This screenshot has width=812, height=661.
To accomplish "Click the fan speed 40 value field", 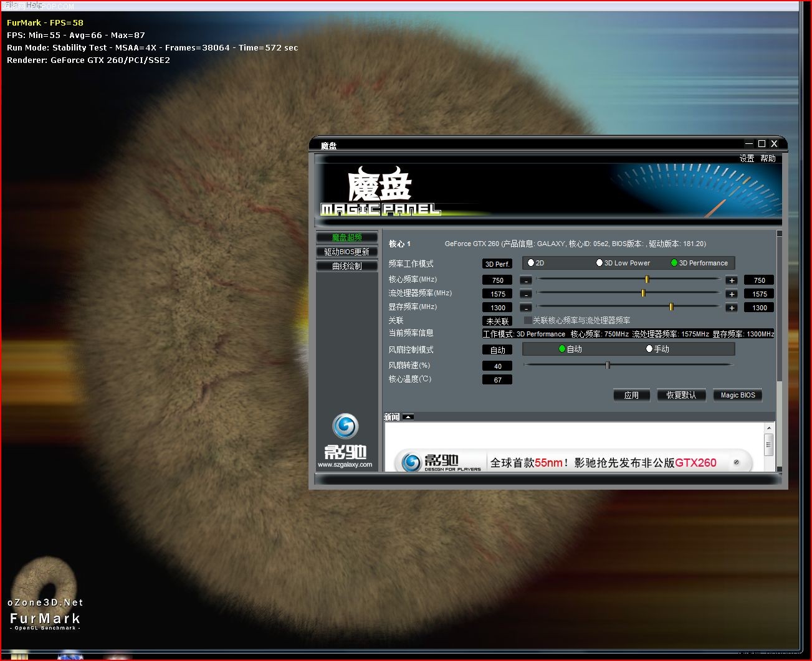I will (497, 366).
